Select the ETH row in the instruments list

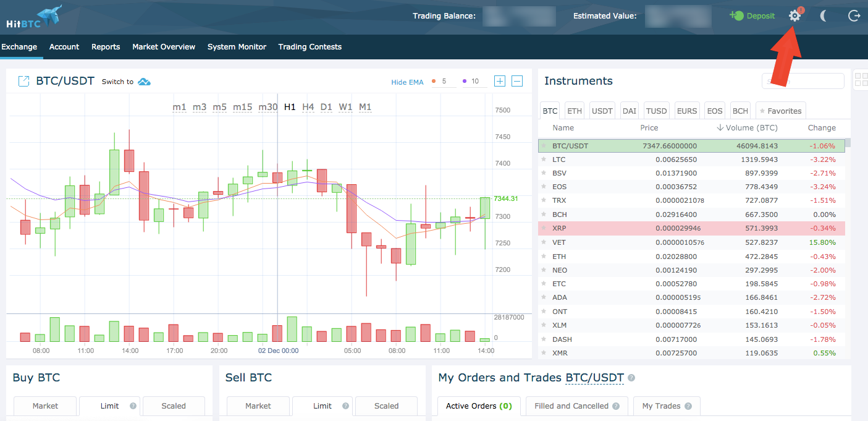tap(691, 257)
